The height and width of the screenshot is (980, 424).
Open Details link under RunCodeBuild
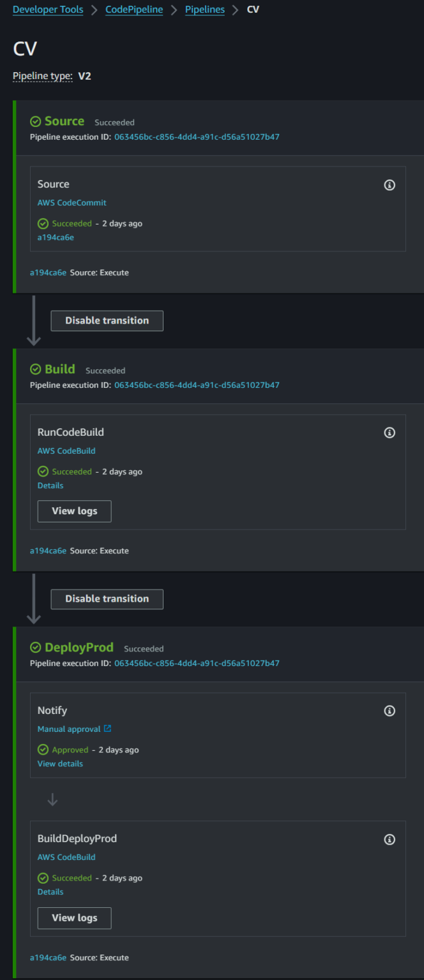[x=50, y=486]
